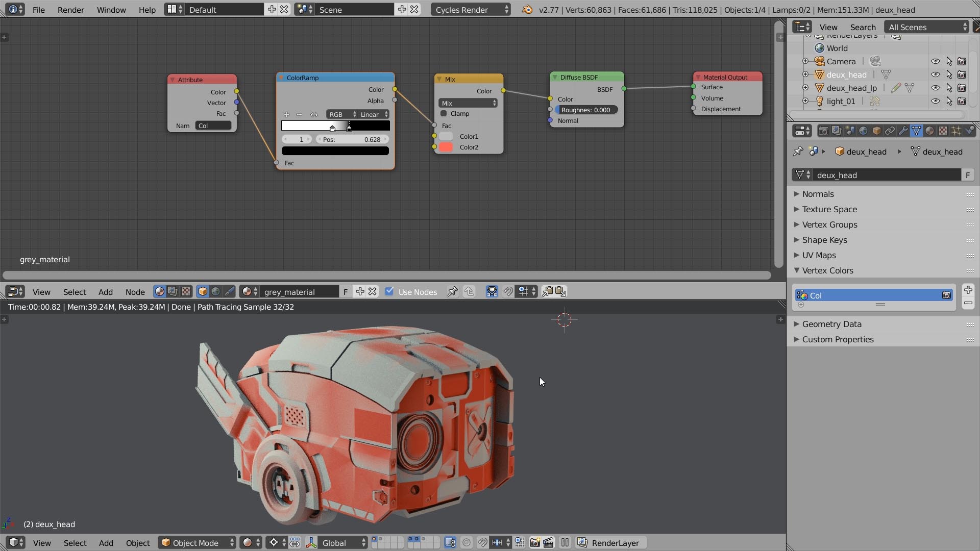Choose object shader nodes (cube icon)

203,292
